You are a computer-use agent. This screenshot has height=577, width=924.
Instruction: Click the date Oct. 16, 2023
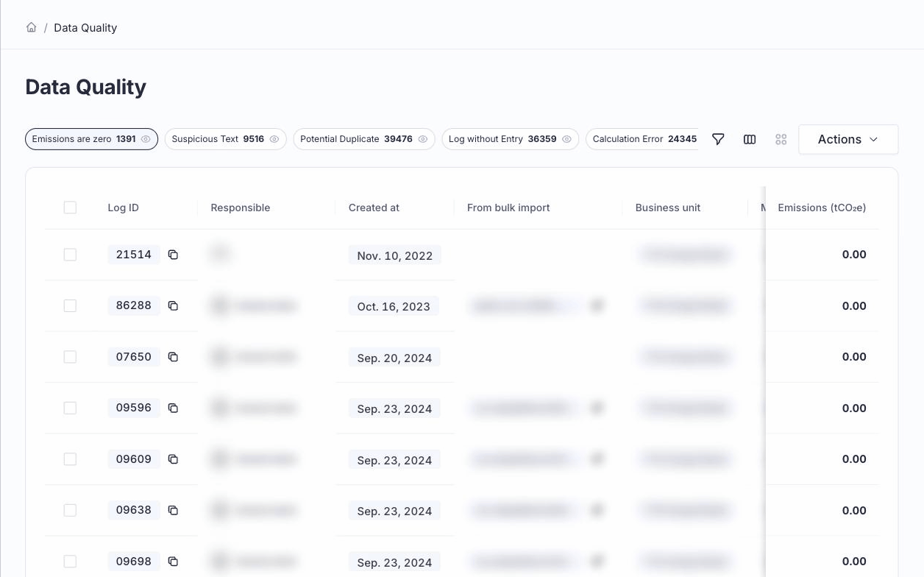click(394, 306)
